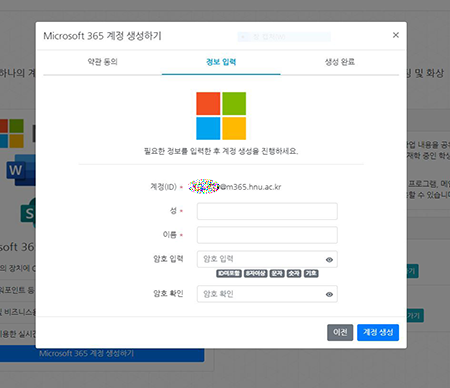Image resolution: width=450 pixels, height=388 pixels.
Task: Click the 암호 입력 field label
Action: (168, 259)
